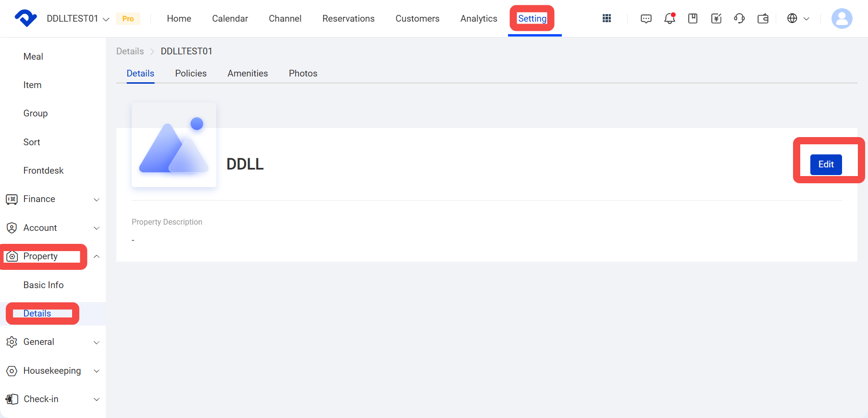
Task: Click the Check-in sidebar icon
Action: [x=12, y=399]
